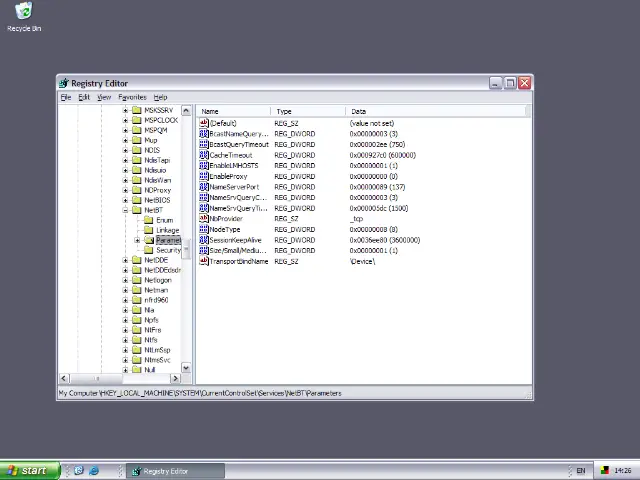Click the vertical scrollbar thumb in tree

coord(186,249)
